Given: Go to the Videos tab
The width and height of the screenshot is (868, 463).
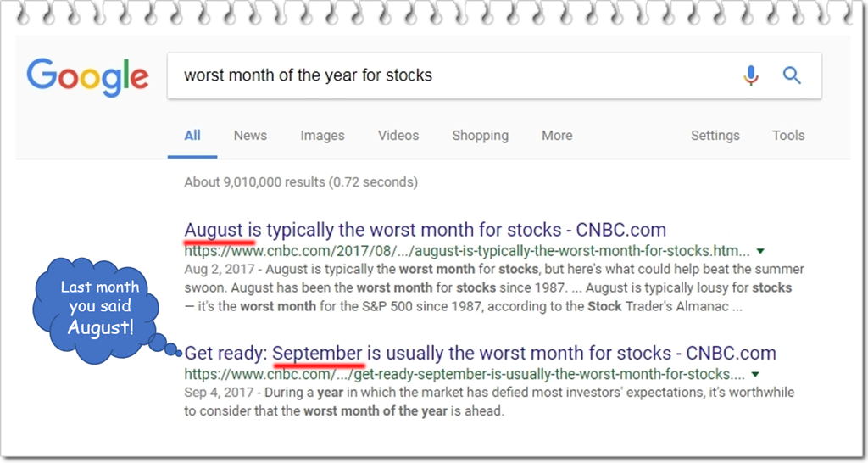Looking at the screenshot, I should (x=398, y=136).
